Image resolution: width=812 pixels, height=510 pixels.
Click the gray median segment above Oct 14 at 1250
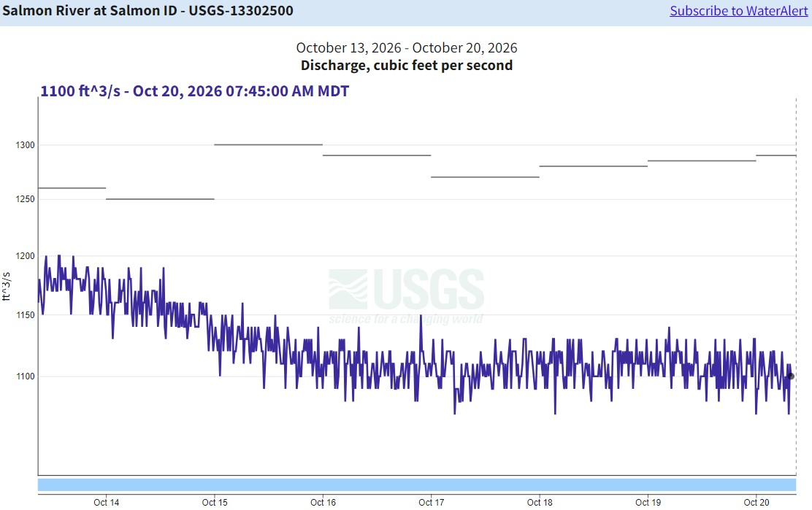(x=160, y=199)
